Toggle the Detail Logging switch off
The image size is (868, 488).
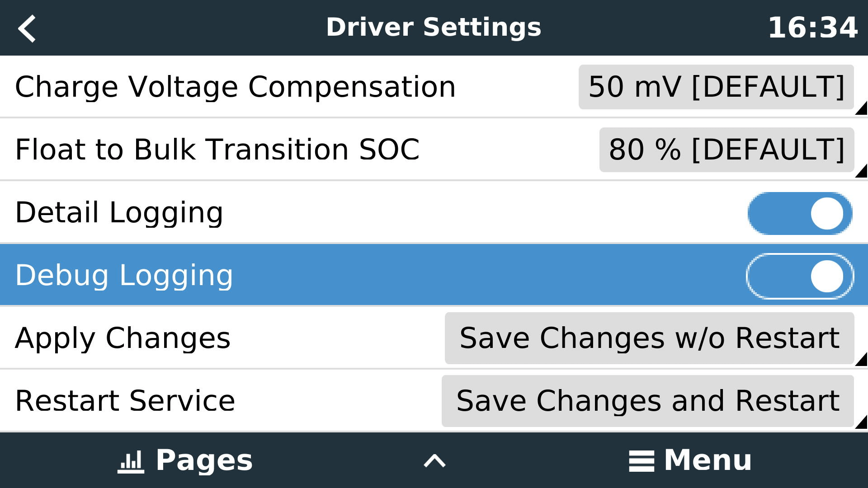pyautogui.click(x=799, y=213)
